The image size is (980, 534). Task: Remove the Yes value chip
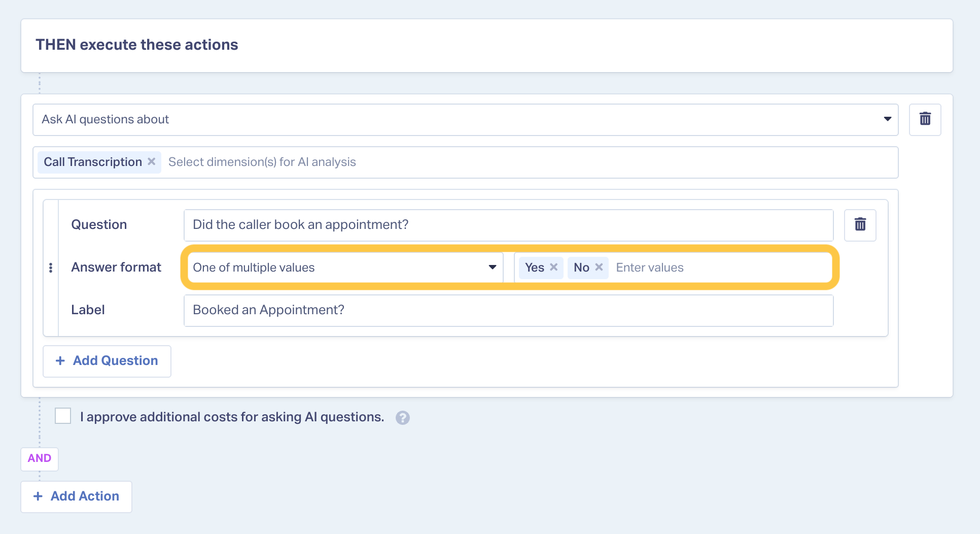(x=553, y=267)
